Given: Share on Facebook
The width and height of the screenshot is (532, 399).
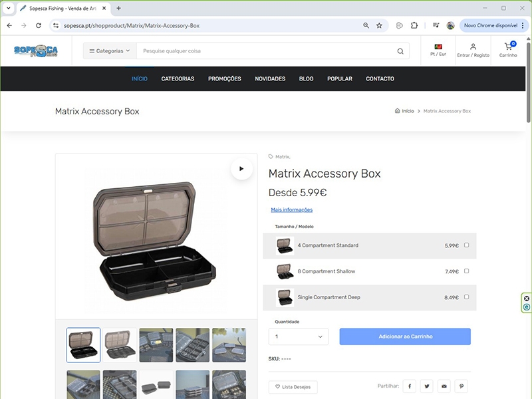Looking at the screenshot, I should [x=410, y=386].
